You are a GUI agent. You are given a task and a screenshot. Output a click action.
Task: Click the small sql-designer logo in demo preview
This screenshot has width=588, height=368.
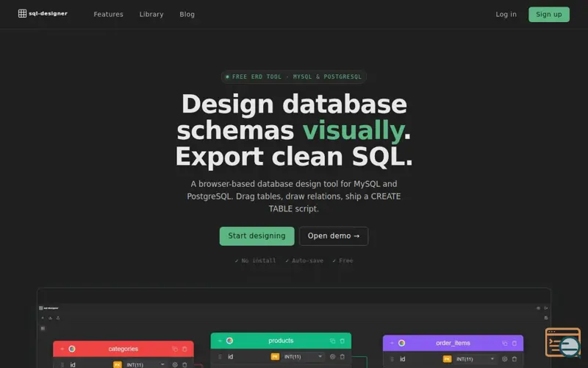(49, 308)
